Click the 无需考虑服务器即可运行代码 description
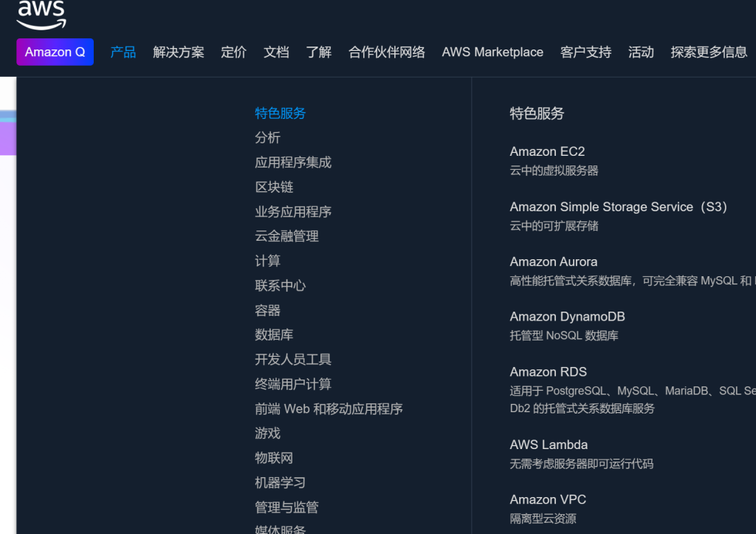756x534 pixels. [582, 464]
